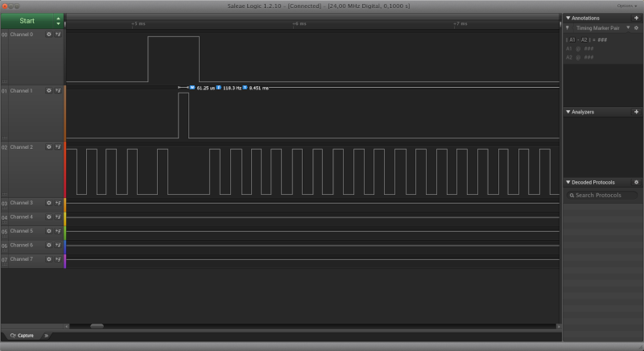Add a new annotation with plus icon
The width and height of the screenshot is (644, 351).
tap(636, 17)
